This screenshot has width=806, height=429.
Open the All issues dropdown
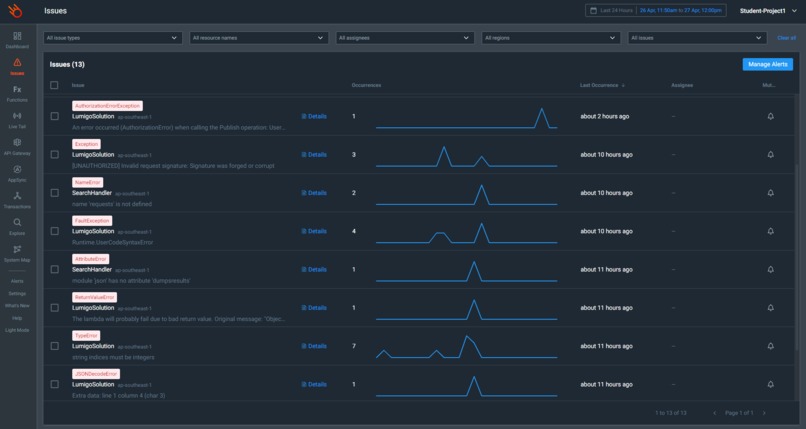(x=697, y=38)
